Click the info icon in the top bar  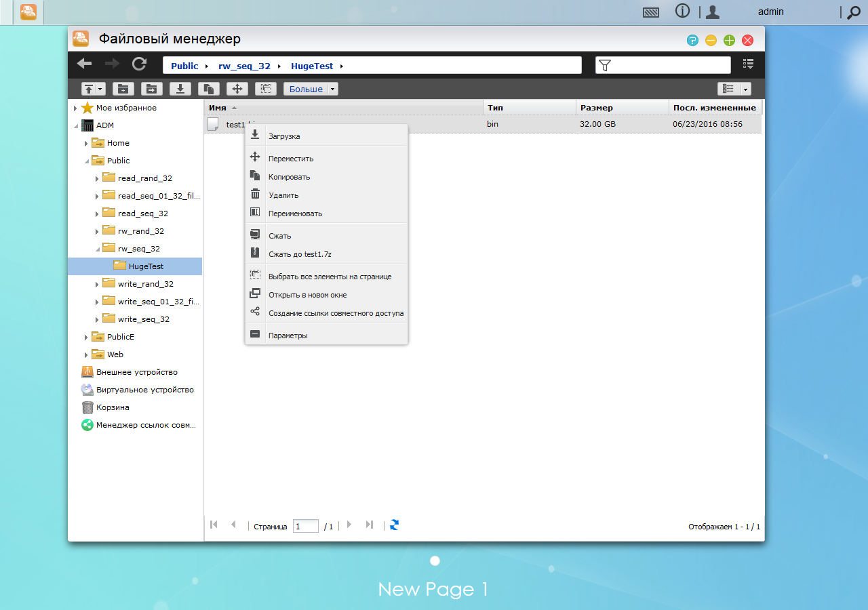coord(682,12)
